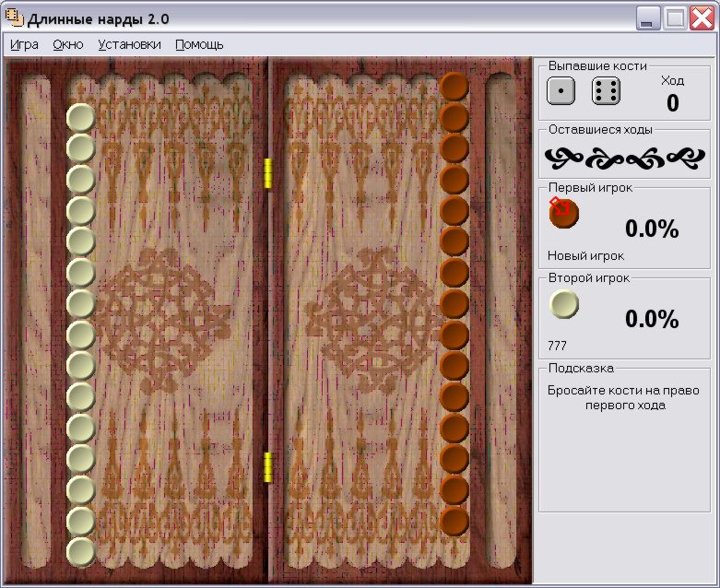Click the die showing six pips

(x=606, y=91)
